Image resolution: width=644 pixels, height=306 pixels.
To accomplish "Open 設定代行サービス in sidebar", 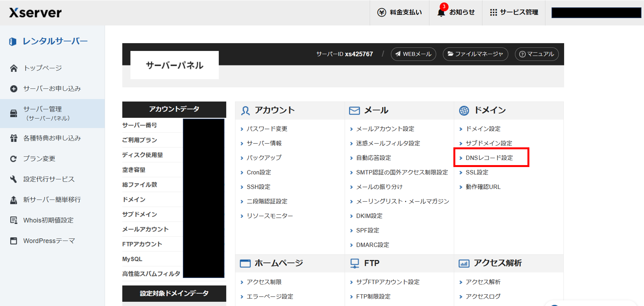I will [x=49, y=179].
